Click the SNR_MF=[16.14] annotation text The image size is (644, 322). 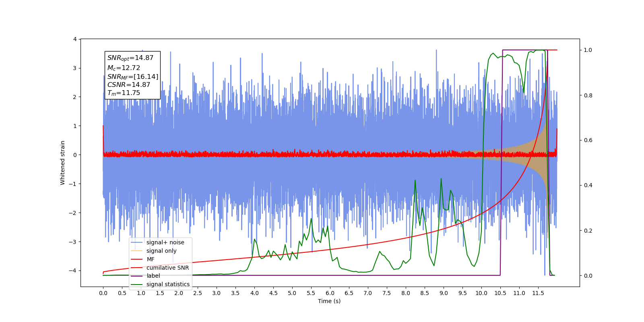coord(133,76)
